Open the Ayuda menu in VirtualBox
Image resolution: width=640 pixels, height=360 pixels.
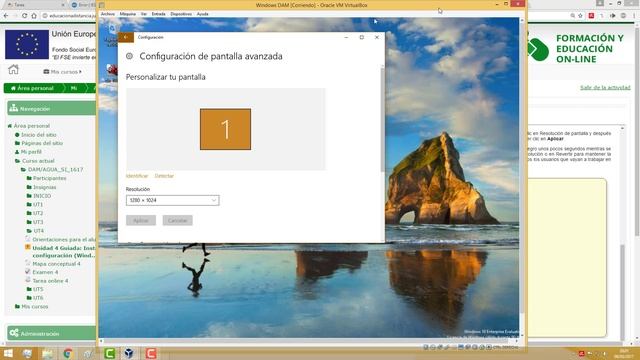(202, 14)
